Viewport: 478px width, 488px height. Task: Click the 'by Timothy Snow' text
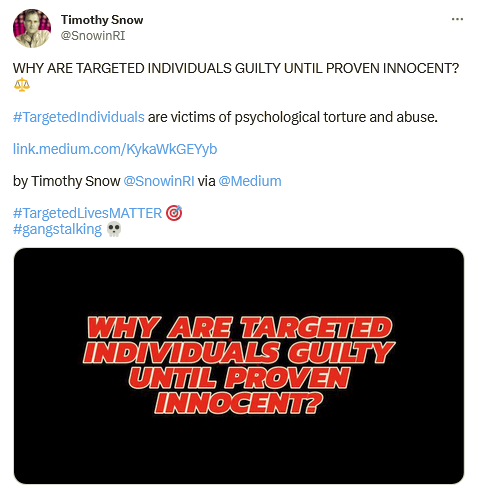click(66, 181)
